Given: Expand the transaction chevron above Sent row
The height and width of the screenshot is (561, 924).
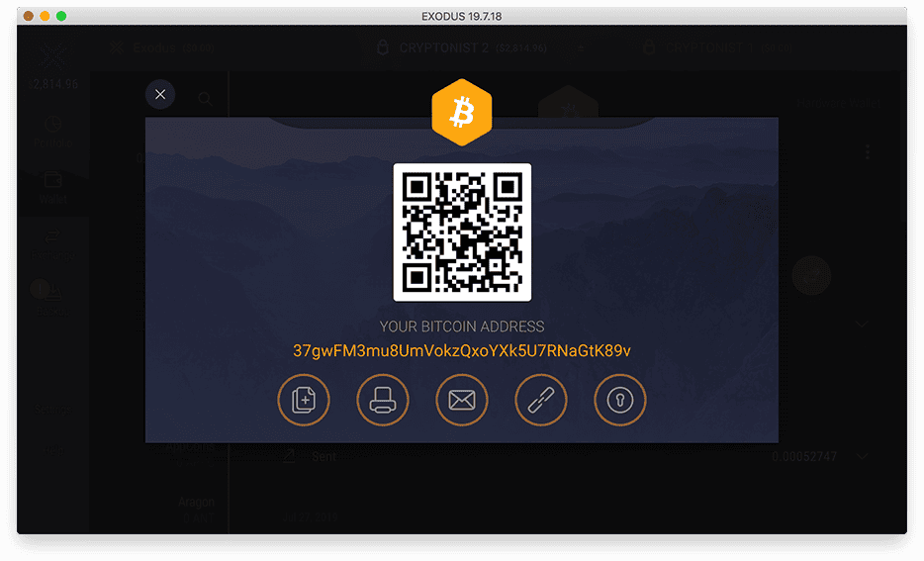Looking at the screenshot, I should tap(862, 325).
